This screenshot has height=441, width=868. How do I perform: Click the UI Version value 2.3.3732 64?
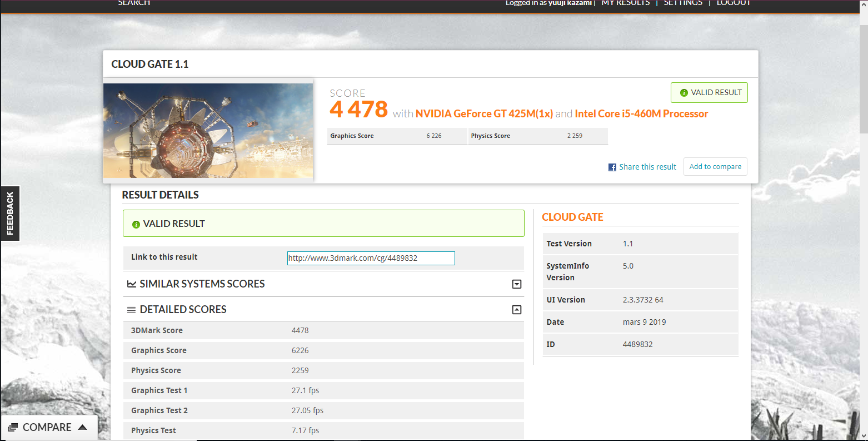[643, 300]
